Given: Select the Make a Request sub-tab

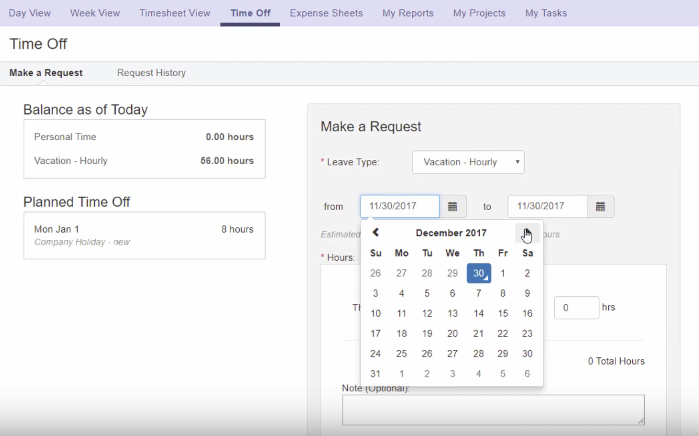Looking at the screenshot, I should click(46, 73).
